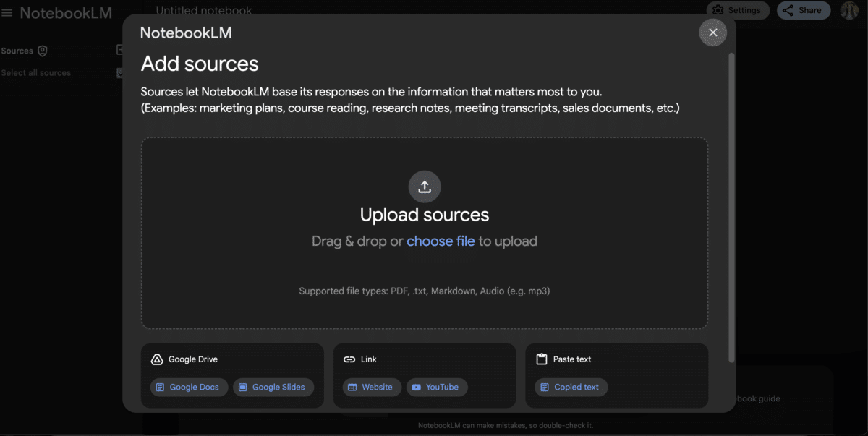
Task: Open the hamburger main menu
Action: tap(7, 13)
